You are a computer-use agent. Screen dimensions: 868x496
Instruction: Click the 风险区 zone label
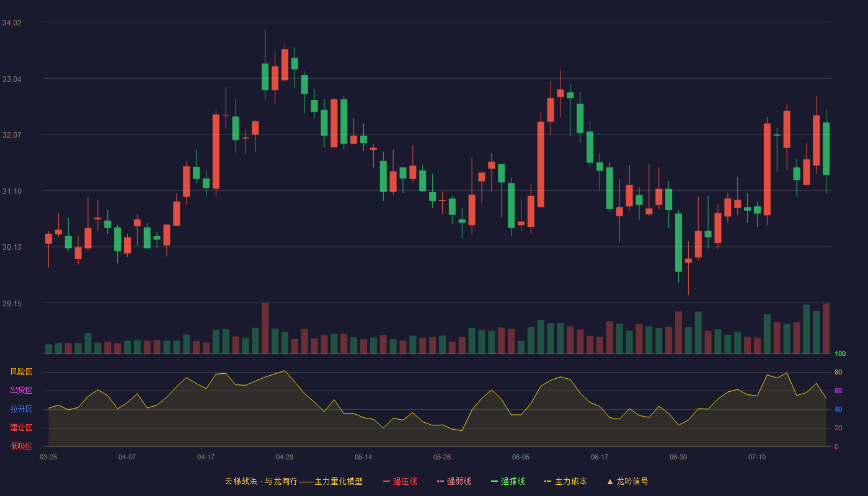click(21, 372)
